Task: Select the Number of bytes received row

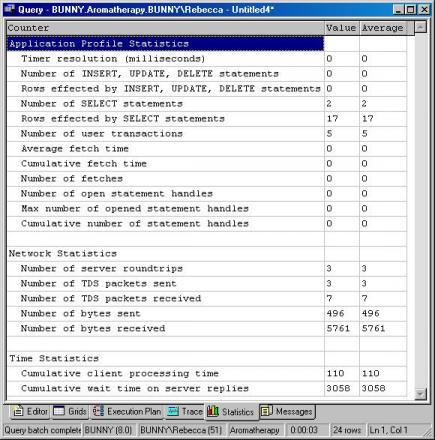Action: [x=207, y=328]
